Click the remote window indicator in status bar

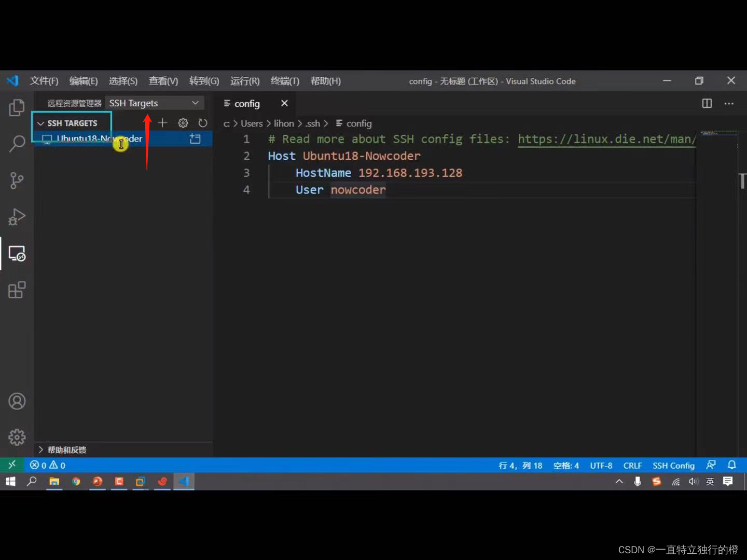(x=12, y=465)
